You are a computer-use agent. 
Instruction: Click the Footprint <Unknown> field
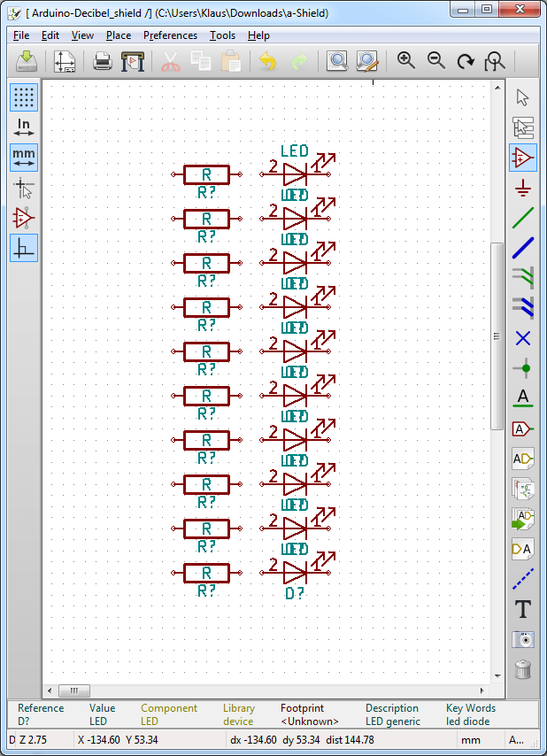[x=310, y=714]
